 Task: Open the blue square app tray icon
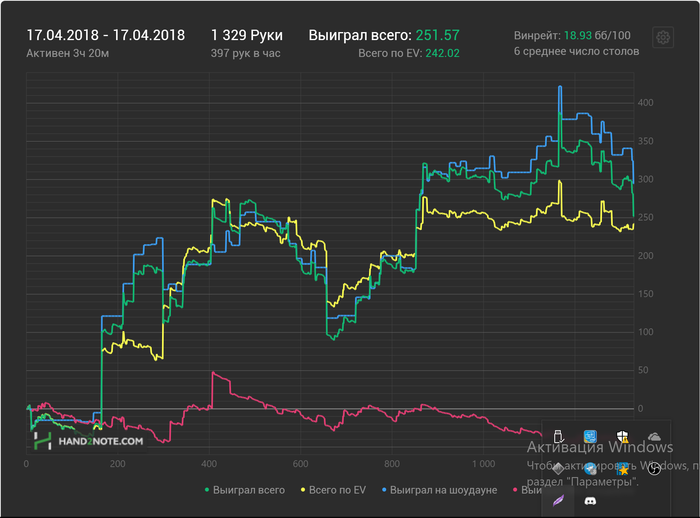(x=590, y=436)
